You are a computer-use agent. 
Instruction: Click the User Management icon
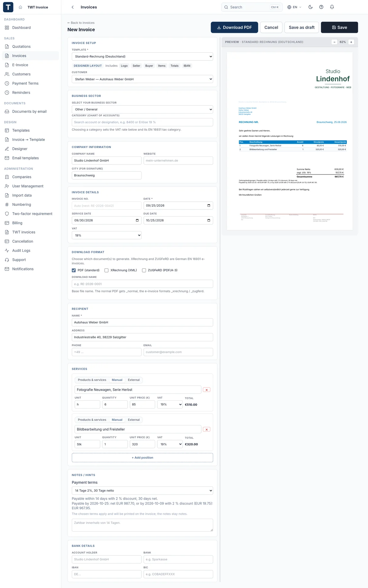[x=7, y=186]
